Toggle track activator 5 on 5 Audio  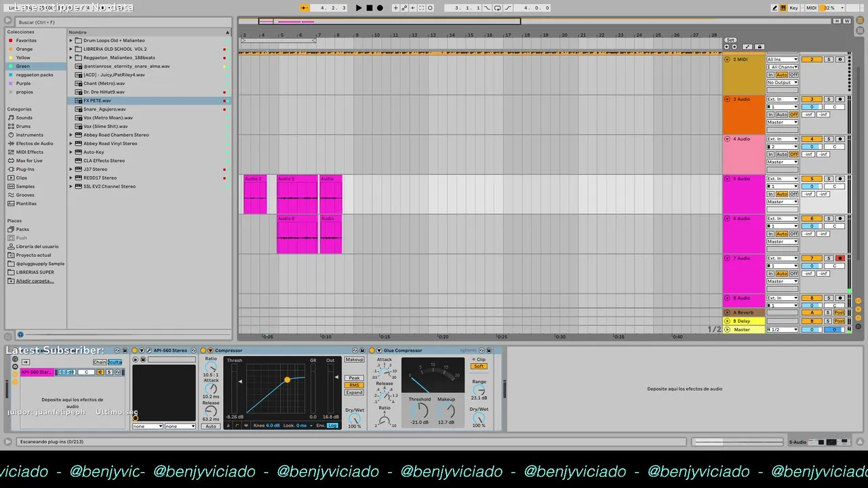tap(812, 179)
